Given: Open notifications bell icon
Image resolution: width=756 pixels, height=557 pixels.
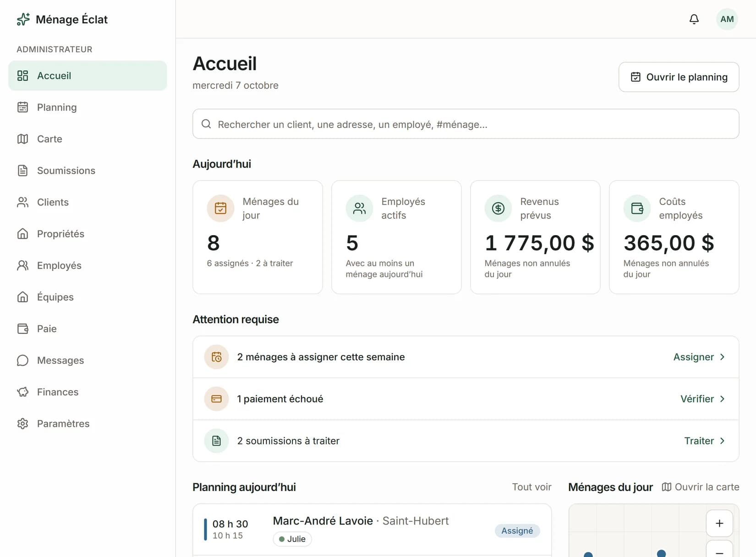Looking at the screenshot, I should (694, 19).
